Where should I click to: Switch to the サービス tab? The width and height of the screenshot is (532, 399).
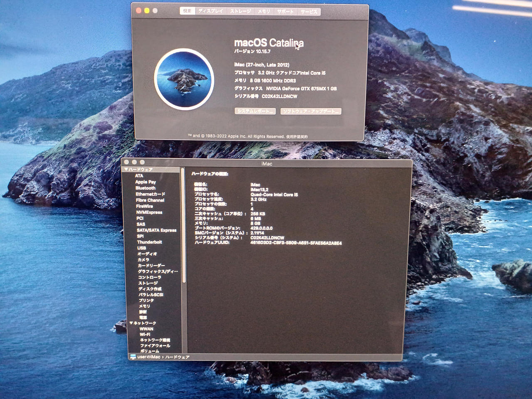coord(309,12)
